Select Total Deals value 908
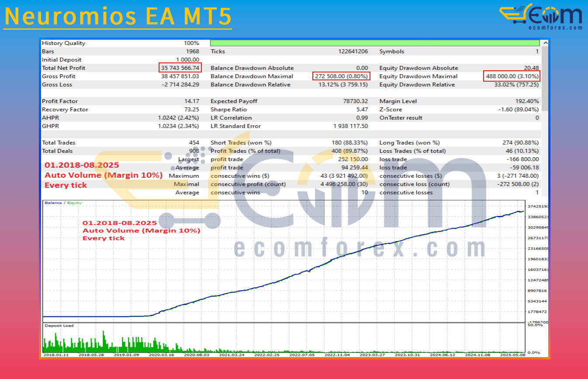The width and height of the screenshot is (588, 379). [x=194, y=151]
